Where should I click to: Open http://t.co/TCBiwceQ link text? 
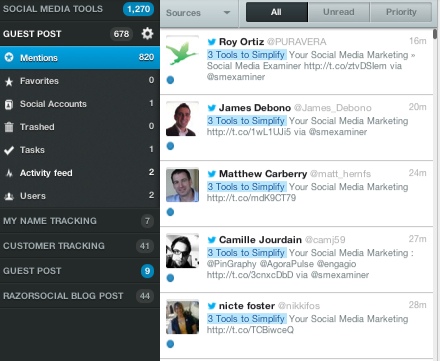coord(250,330)
